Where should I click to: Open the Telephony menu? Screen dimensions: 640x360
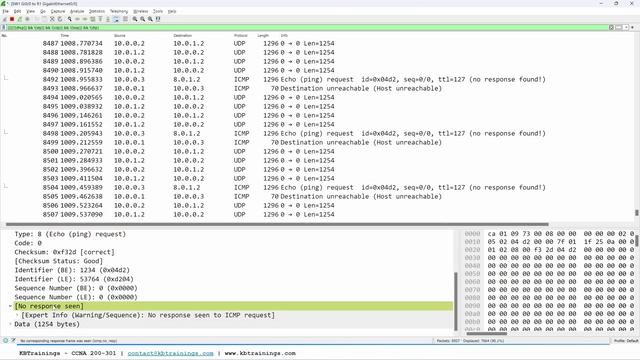coord(119,11)
